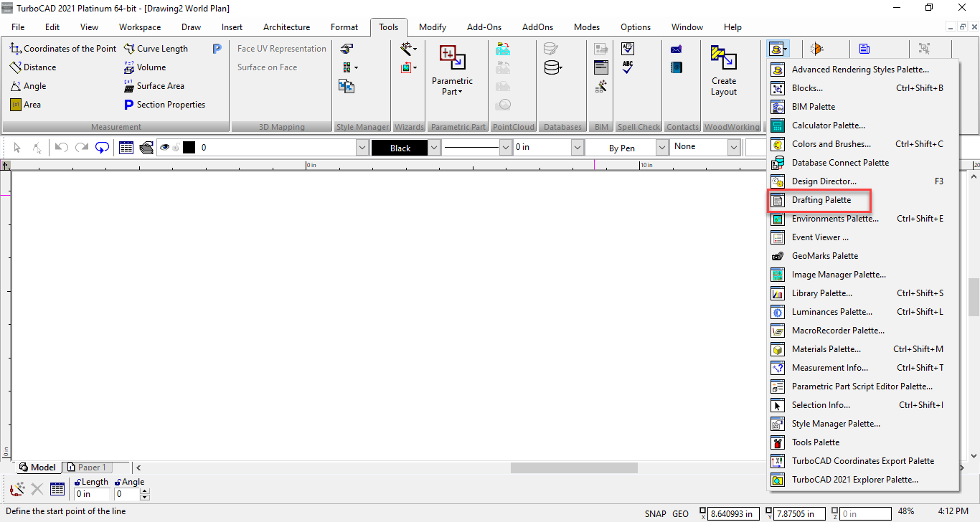
Task: Switch to the Architecture tab
Action: pos(287,27)
